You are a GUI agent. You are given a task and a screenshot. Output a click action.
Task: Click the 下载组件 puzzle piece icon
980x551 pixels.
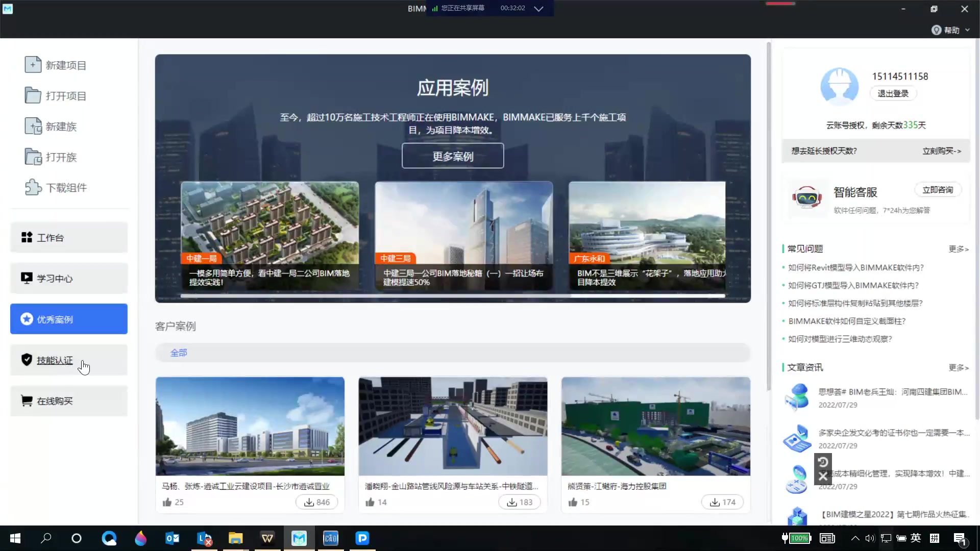tap(33, 187)
